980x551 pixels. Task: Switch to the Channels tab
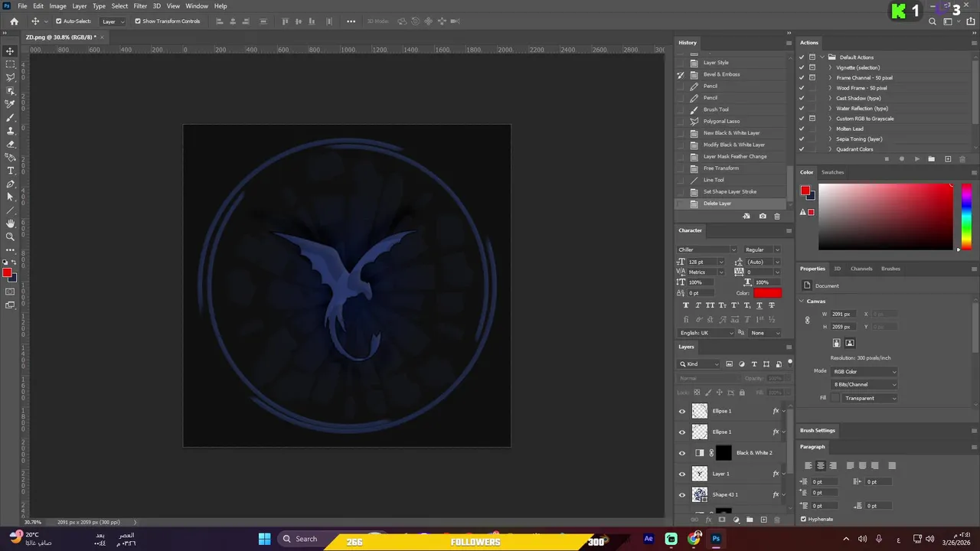(861, 269)
